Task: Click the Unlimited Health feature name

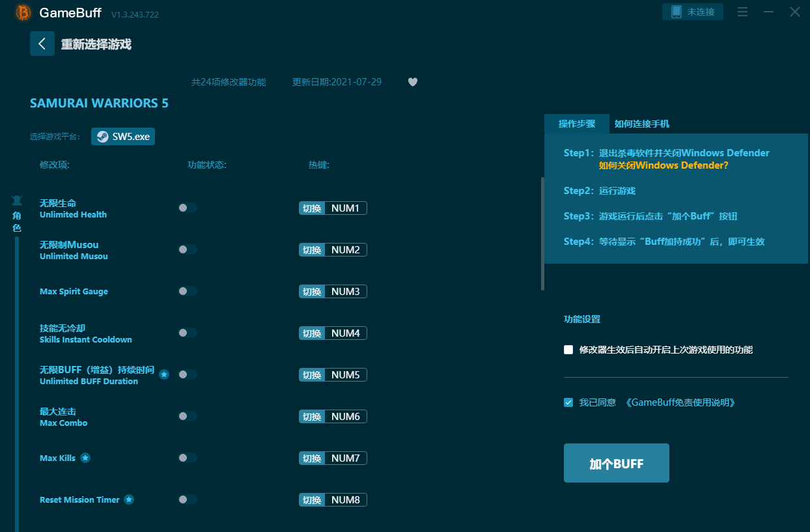Action: (73, 208)
